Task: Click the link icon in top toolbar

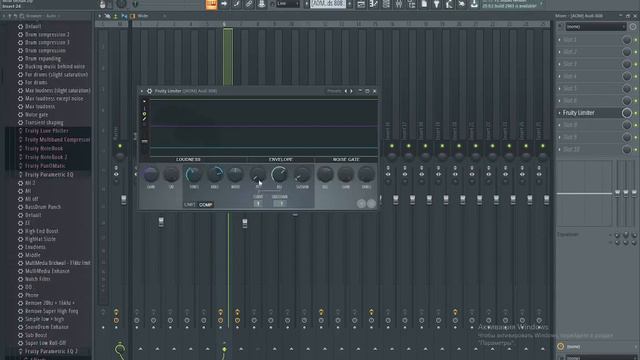Action: click(x=249, y=4)
